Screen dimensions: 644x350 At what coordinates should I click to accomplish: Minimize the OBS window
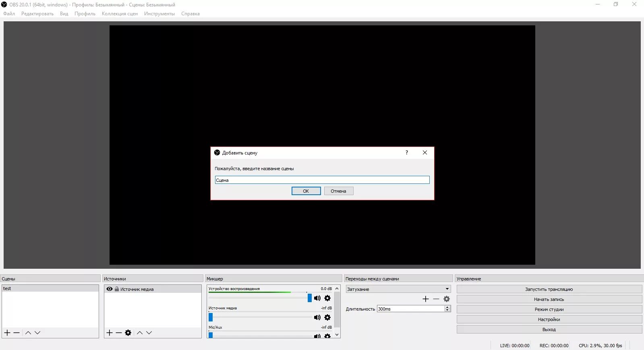pos(598,4)
